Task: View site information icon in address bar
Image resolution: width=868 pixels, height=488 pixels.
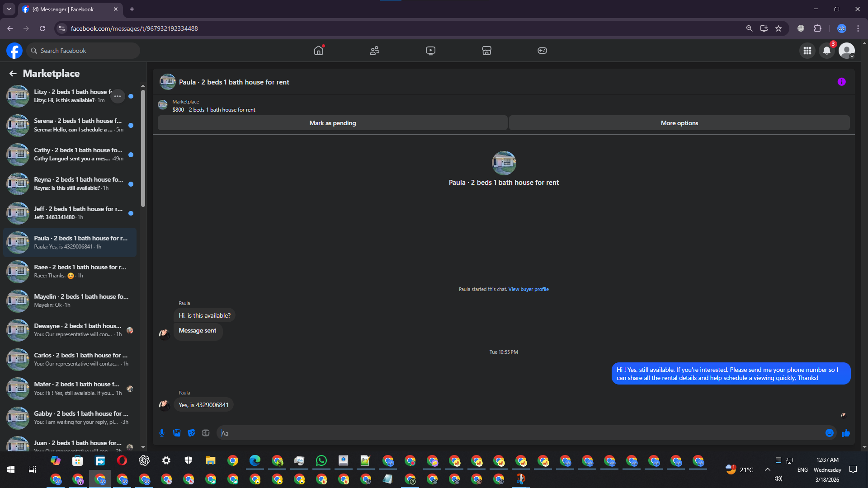Action: [62, 28]
